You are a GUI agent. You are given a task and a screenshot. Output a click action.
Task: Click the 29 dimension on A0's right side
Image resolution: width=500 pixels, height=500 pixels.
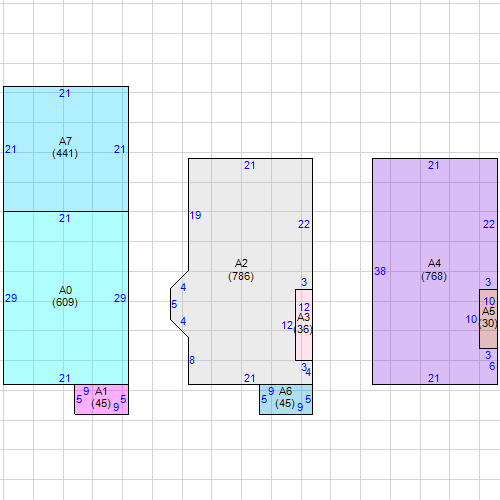[x=120, y=298]
